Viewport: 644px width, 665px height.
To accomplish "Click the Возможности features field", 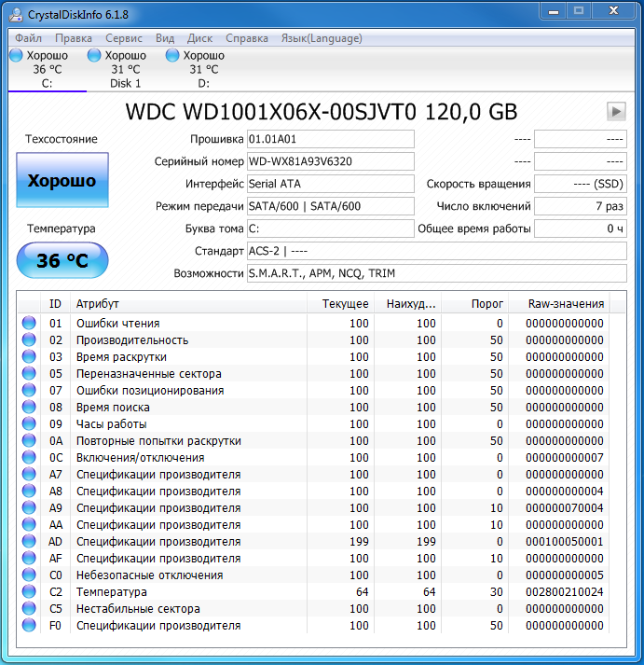I will (x=437, y=273).
